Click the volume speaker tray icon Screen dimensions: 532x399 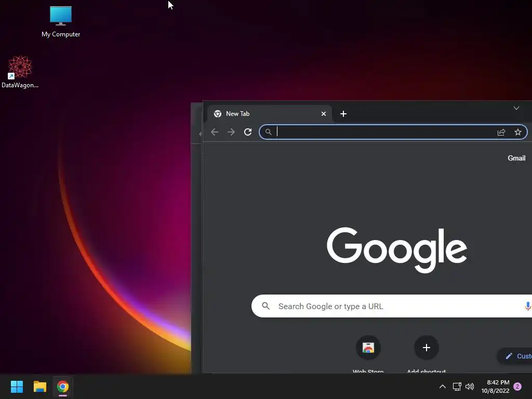(470, 387)
